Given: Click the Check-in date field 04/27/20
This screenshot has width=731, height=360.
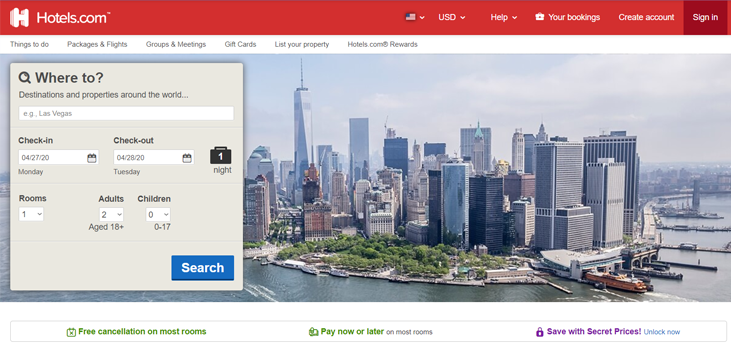Looking at the screenshot, I should (58, 157).
